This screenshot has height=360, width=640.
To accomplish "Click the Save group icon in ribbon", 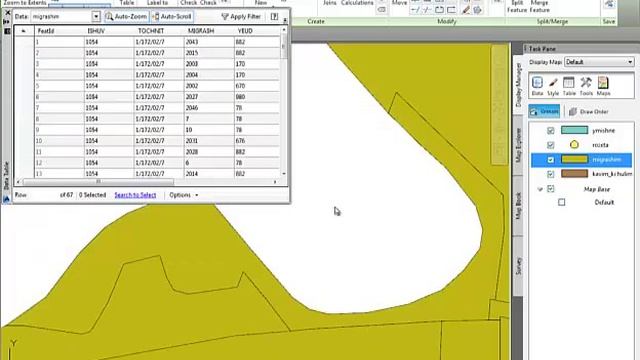I will coord(609,4).
